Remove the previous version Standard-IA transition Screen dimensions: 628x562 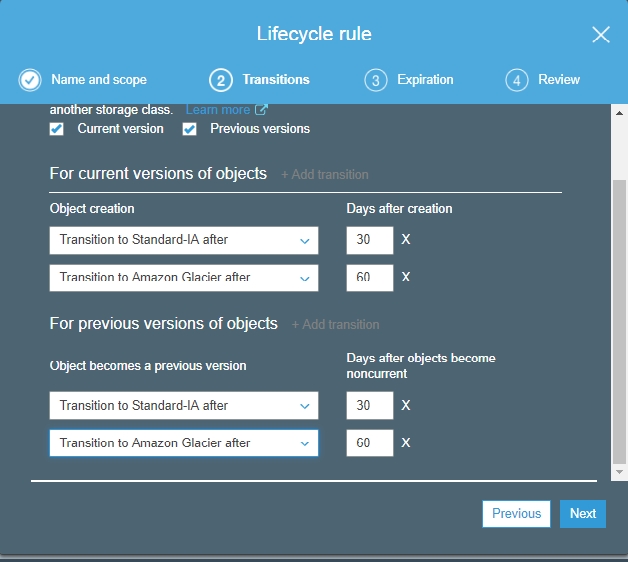pyautogui.click(x=405, y=406)
